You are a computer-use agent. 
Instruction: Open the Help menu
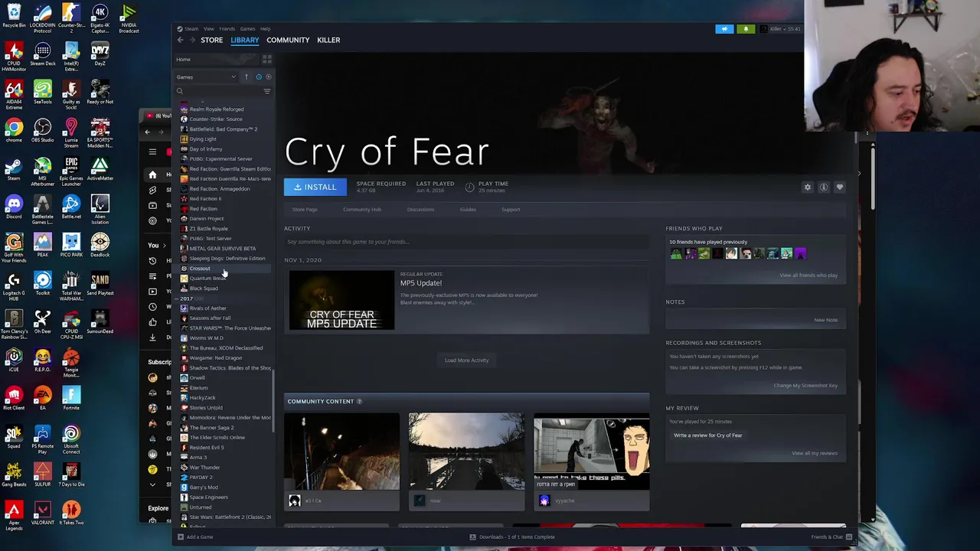pyautogui.click(x=265, y=29)
